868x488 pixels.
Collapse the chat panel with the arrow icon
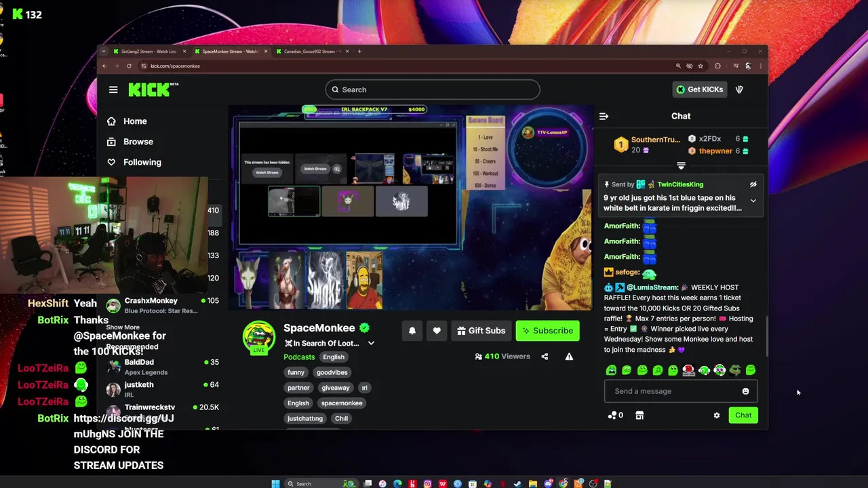tap(604, 116)
